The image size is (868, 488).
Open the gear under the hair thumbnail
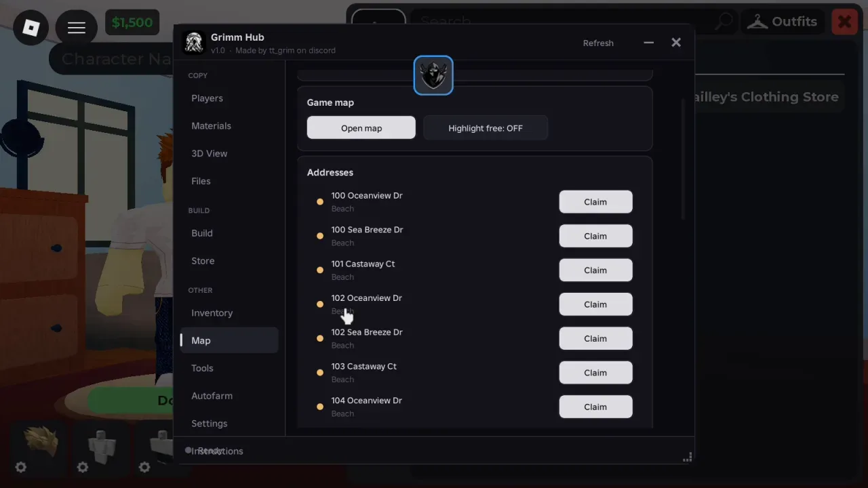pyautogui.click(x=21, y=467)
